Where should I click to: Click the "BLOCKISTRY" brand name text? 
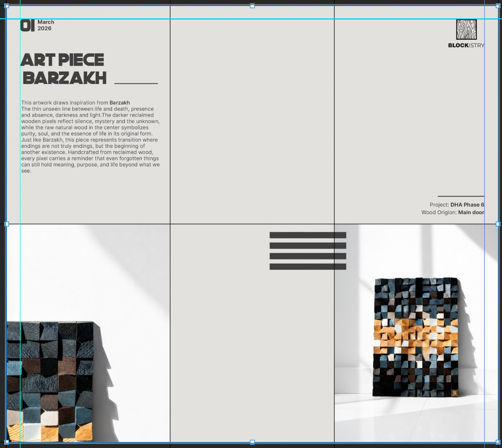(466, 45)
